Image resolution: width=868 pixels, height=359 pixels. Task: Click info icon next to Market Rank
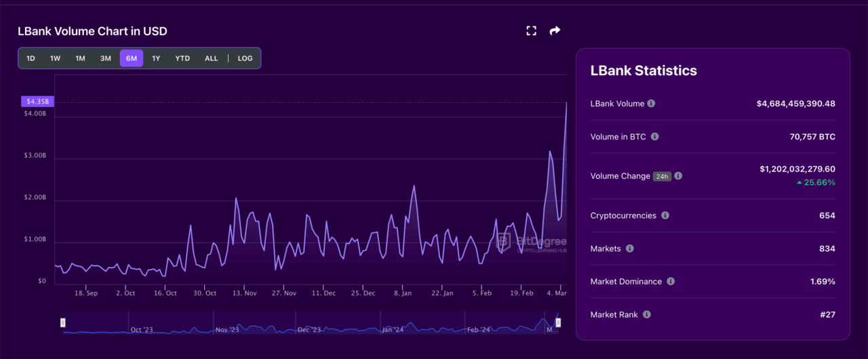647,314
